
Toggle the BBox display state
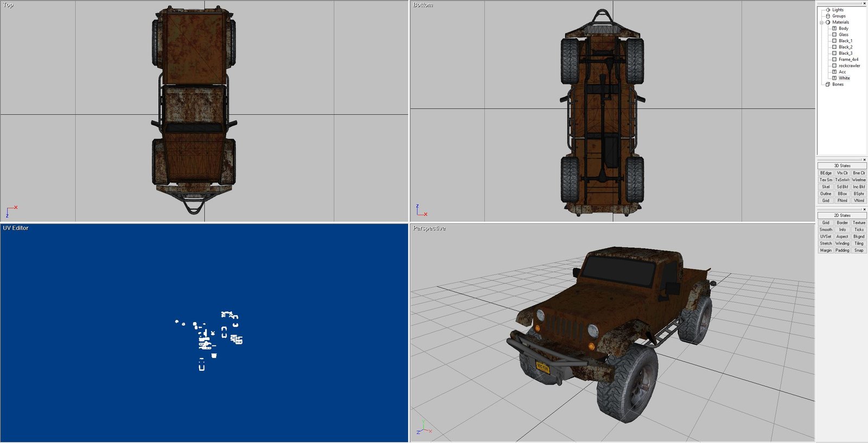(x=842, y=194)
